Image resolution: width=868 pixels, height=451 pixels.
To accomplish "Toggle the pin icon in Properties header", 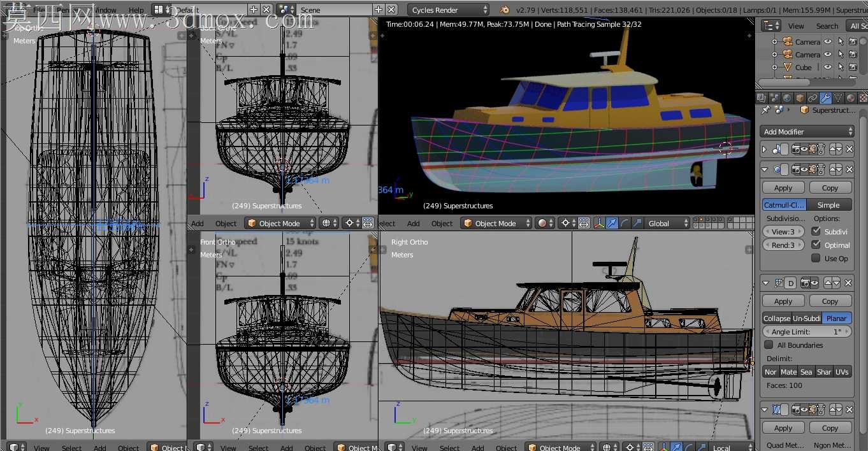I will click(765, 110).
